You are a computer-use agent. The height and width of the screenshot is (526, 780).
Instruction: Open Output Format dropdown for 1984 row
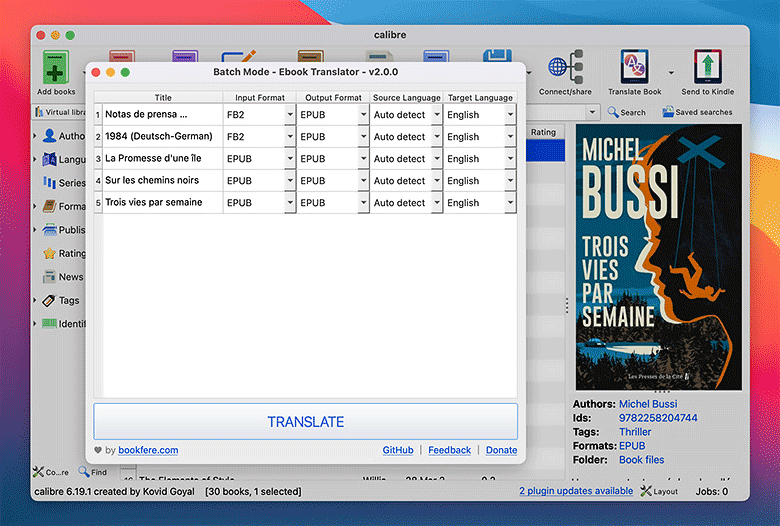coord(363,136)
